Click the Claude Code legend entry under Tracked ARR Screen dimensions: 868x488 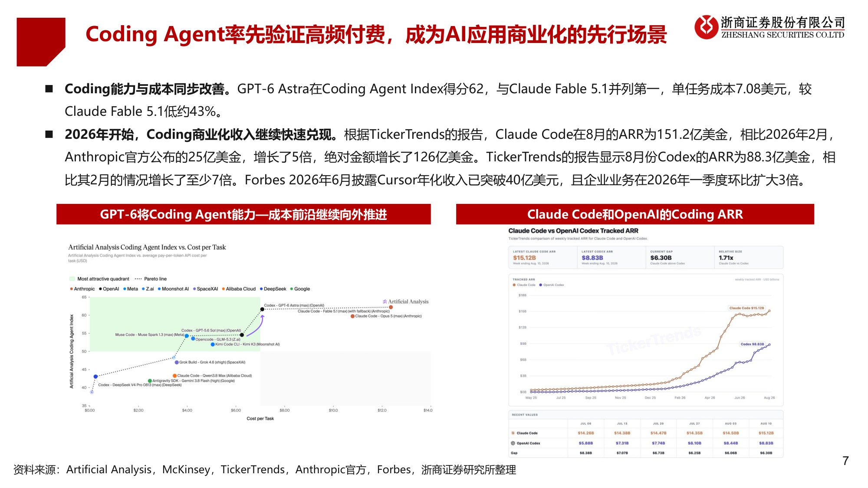click(x=524, y=285)
